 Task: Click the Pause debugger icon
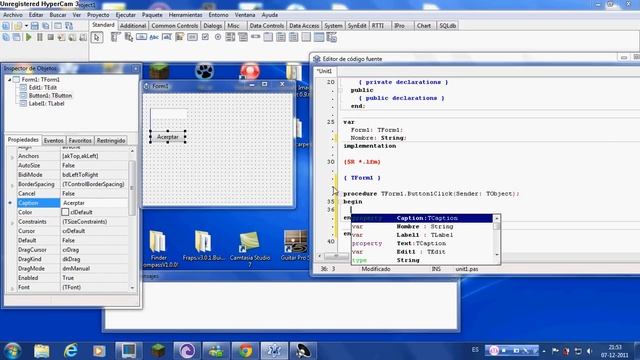pyautogui.click(x=40, y=37)
